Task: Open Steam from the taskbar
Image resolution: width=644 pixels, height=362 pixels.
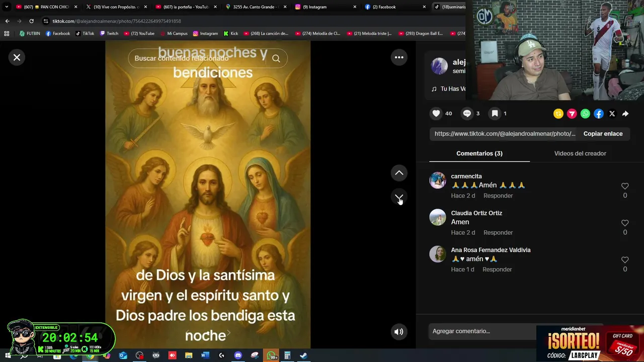Action: pyautogui.click(x=303, y=355)
